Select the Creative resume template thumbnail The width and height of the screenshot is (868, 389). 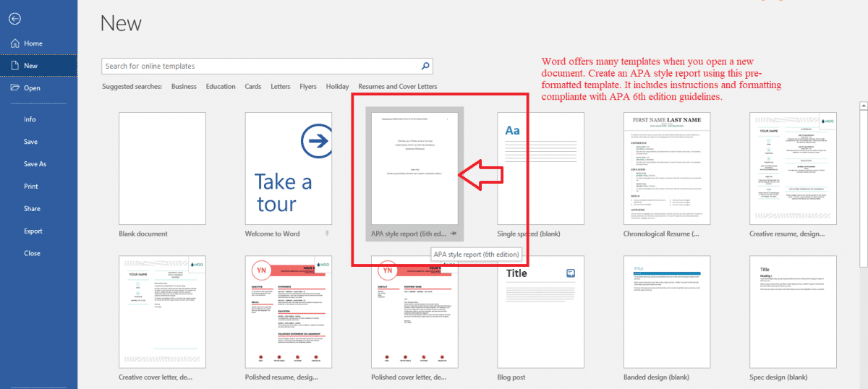[793, 168]
